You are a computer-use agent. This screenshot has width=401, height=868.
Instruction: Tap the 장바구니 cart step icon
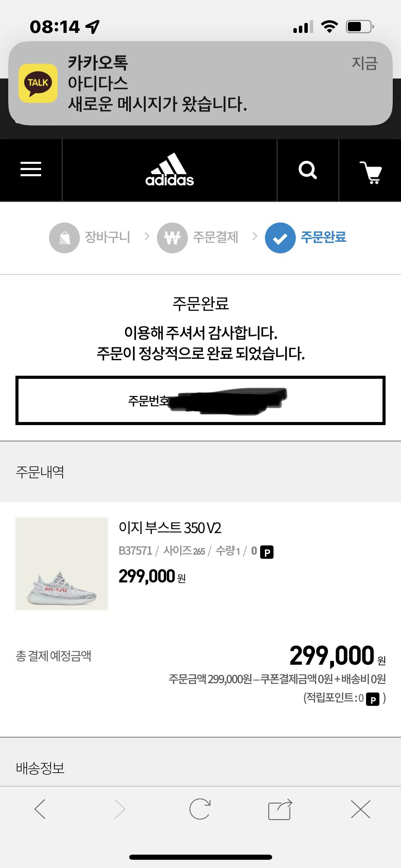(x=64, y=238)
